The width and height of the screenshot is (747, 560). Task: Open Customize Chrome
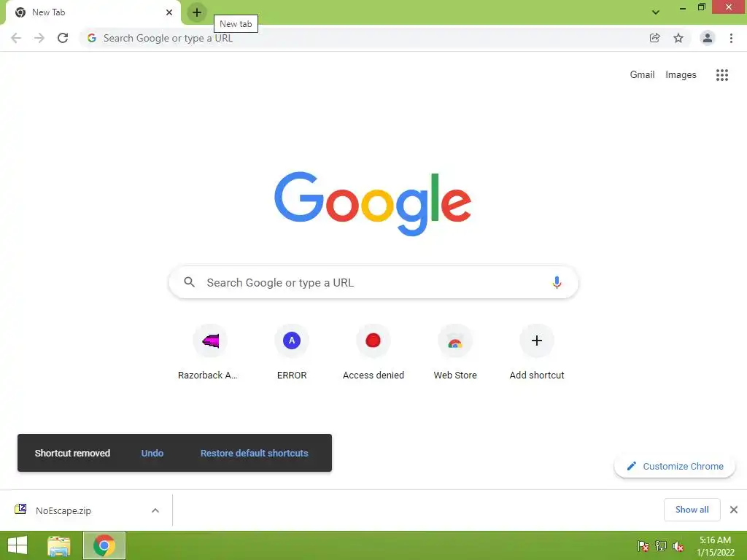[x=675, y=466]
